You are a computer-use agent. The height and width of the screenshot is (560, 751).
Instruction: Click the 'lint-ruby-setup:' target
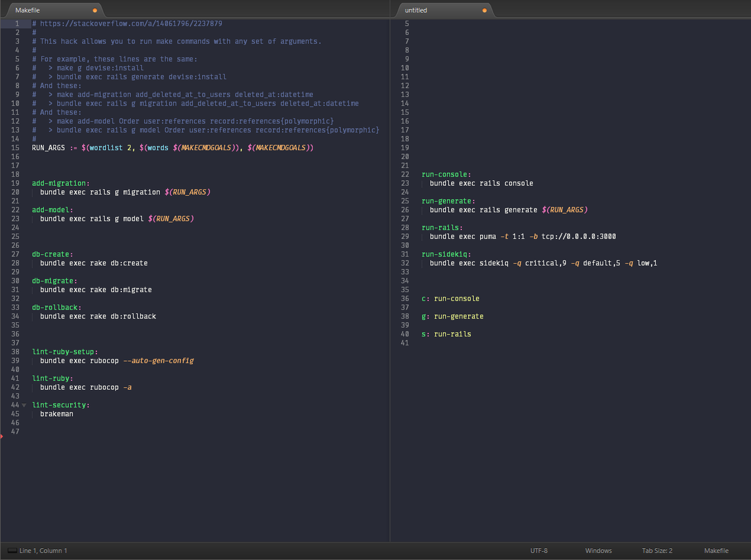click(x=65, y=352)
